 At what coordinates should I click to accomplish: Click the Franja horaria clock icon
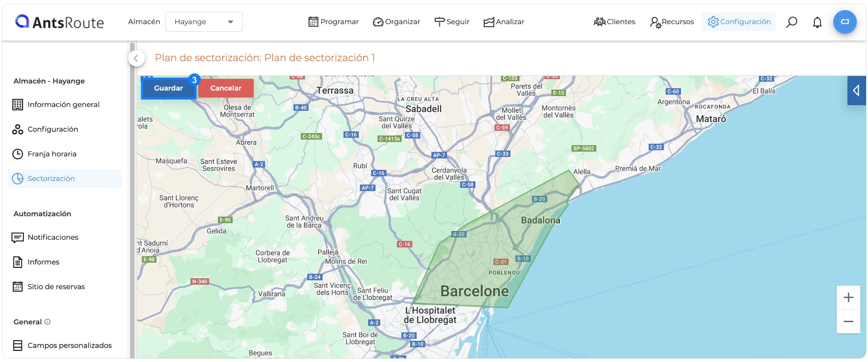(x=18, y=154)
